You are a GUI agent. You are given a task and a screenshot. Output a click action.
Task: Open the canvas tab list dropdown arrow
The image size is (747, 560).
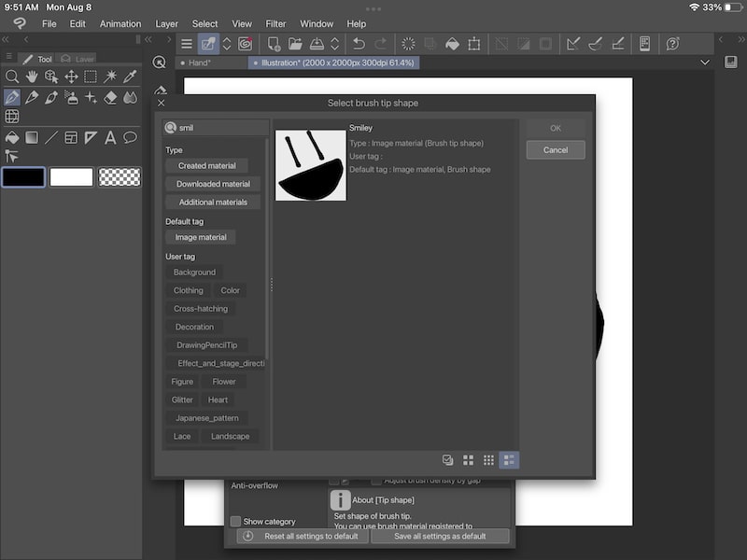tap(706, 62)
